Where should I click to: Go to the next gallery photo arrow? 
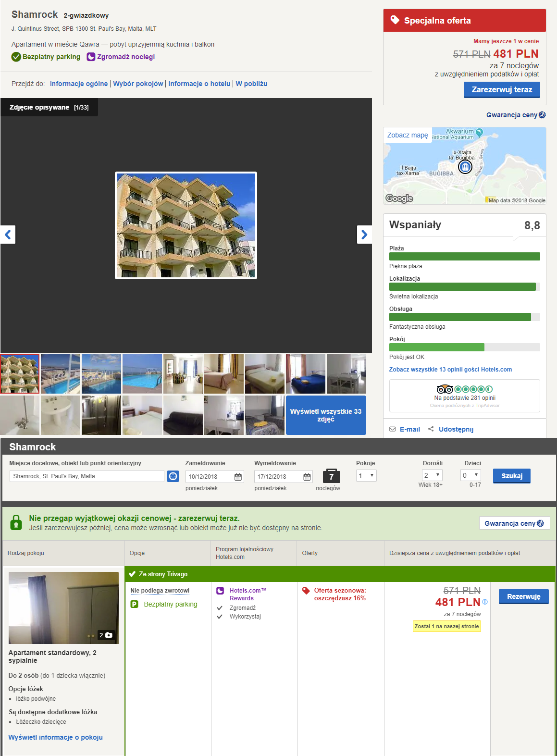[x=364, y=235]
